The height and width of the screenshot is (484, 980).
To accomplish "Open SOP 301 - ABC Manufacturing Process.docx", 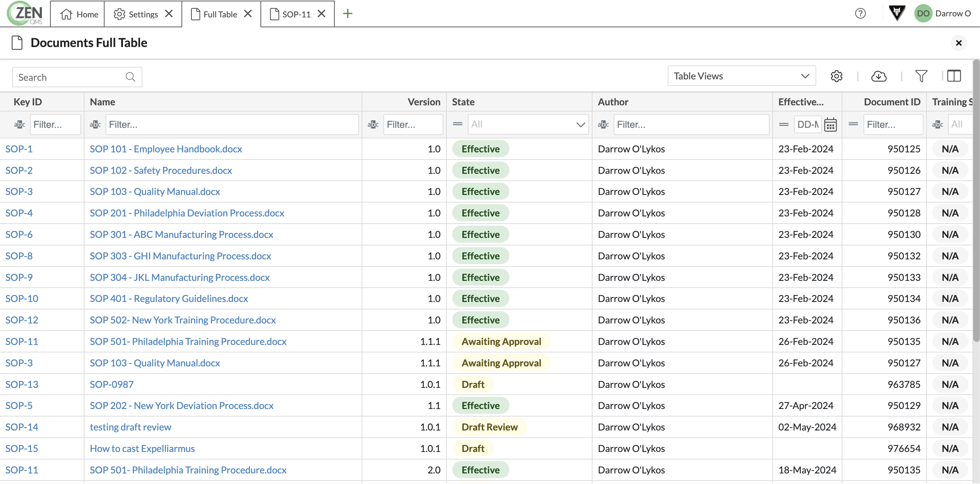I will click(x=181, y=235).
